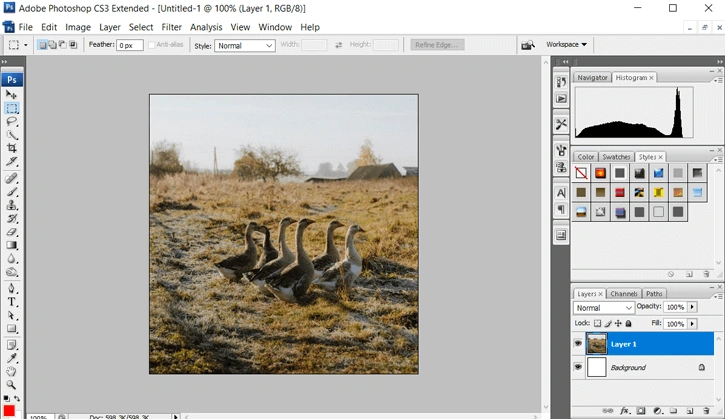Open the Fill slider arrow
Viewport: 725px width, 419px height.
[x=692, y=324]
